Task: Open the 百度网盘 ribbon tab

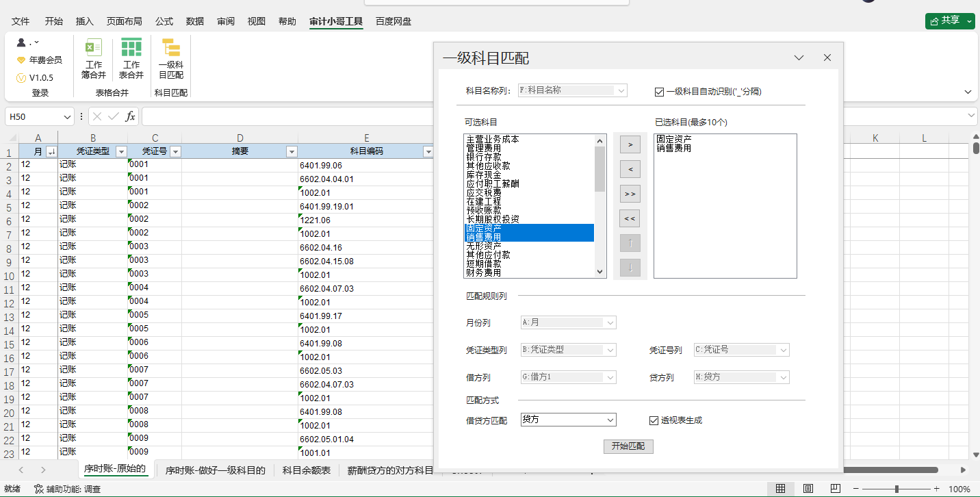Action: tap(394, 21)
